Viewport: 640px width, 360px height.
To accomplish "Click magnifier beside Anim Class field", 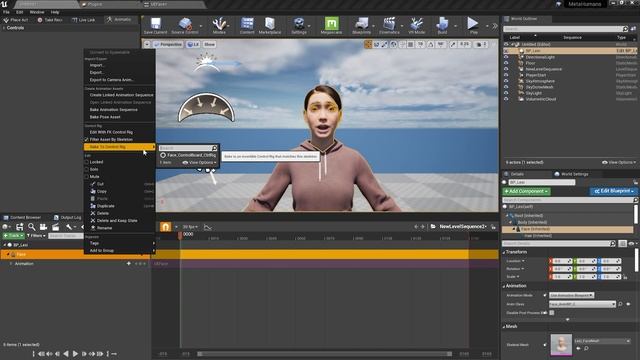I will [620, 304].
